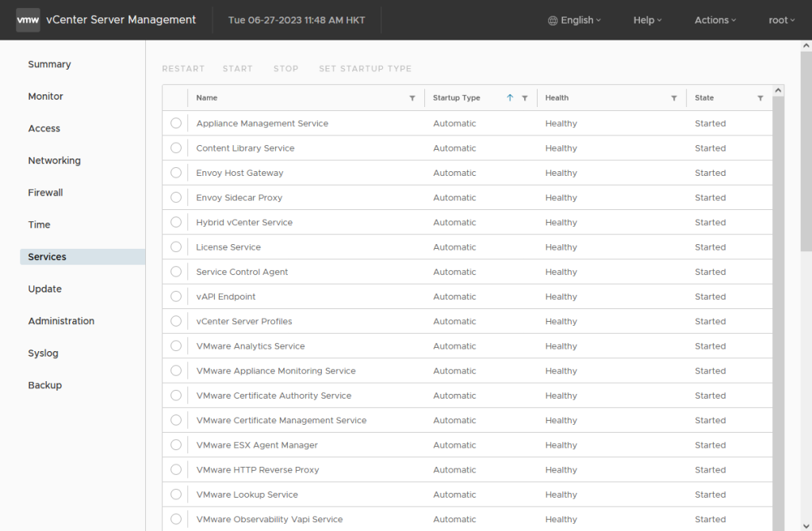812x531 pixels.
Task: Select VMware Lookup Service radio button
Action: point(176,495)
